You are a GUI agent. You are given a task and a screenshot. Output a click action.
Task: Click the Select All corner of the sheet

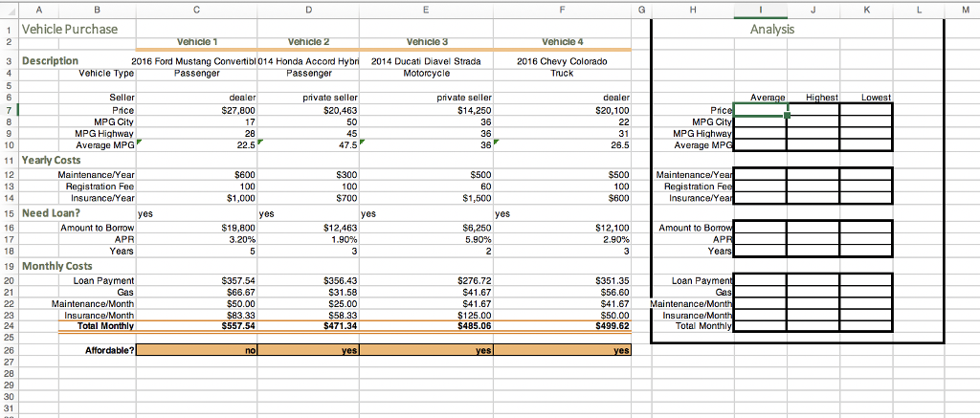[10, 10]
